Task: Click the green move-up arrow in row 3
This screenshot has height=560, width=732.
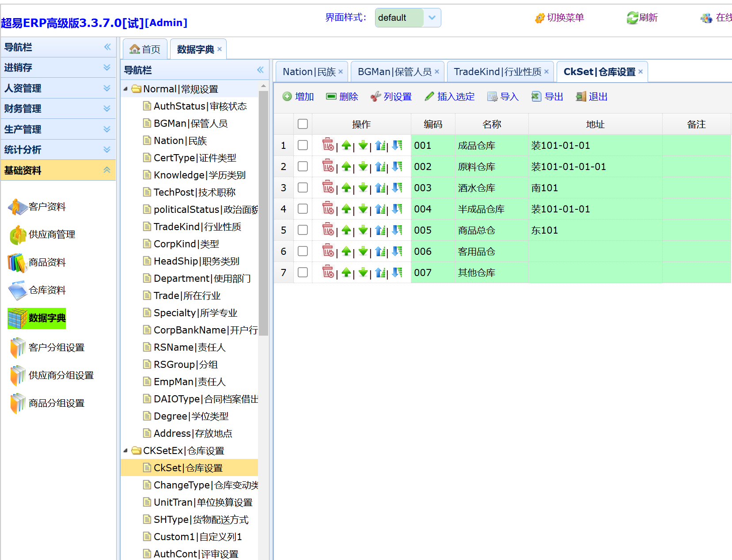Action: tap(346, 188)
